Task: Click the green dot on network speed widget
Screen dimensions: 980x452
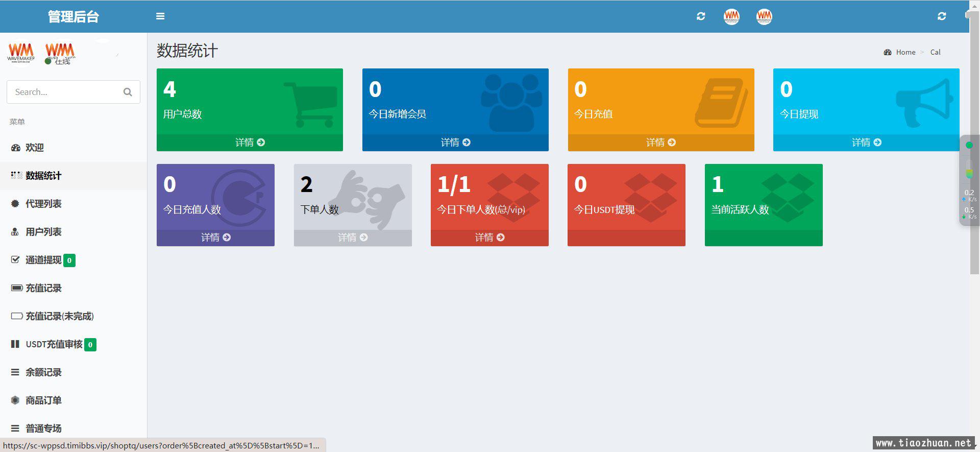Action: pos(969,145)
